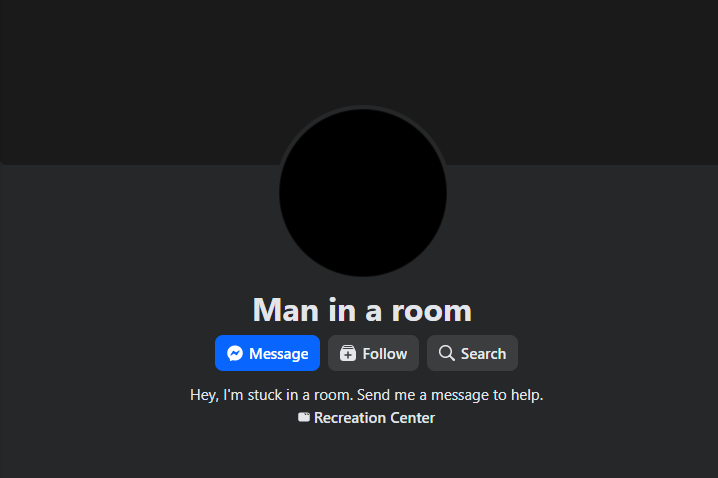
Task: Search within this profile's posts
Action: [472, 353]
